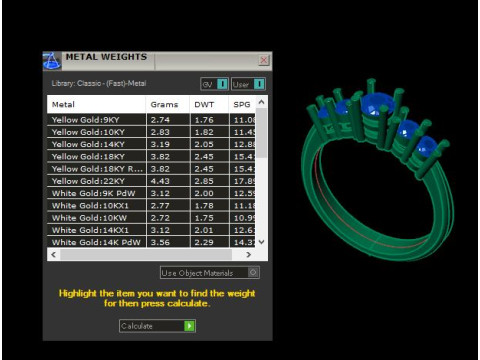Click the vertical scrollbar down arrow
This screenshot has height=360, width=480.
coord(262,242)
